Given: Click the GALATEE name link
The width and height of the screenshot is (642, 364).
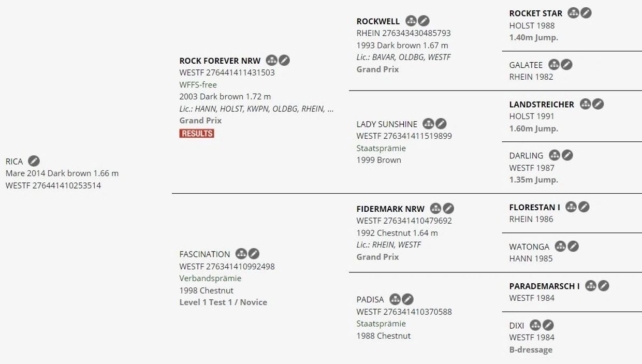Looking at the screenshot, I should 526,65.
